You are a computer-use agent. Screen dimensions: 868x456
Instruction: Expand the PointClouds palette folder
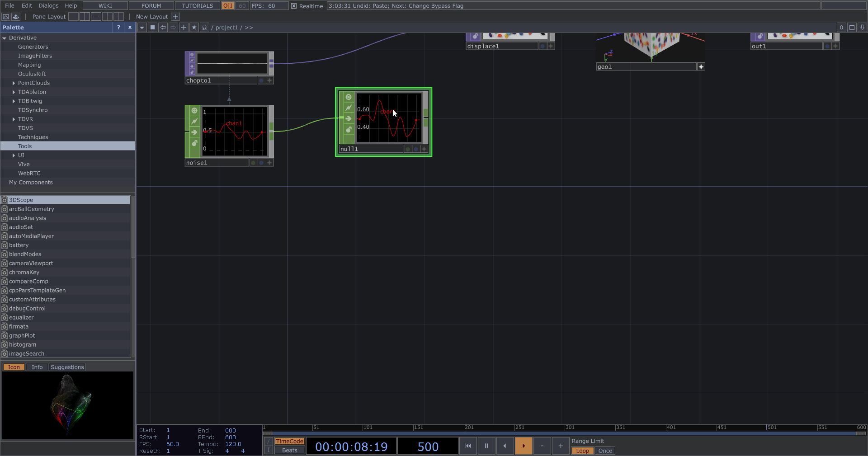coord(14,83)
